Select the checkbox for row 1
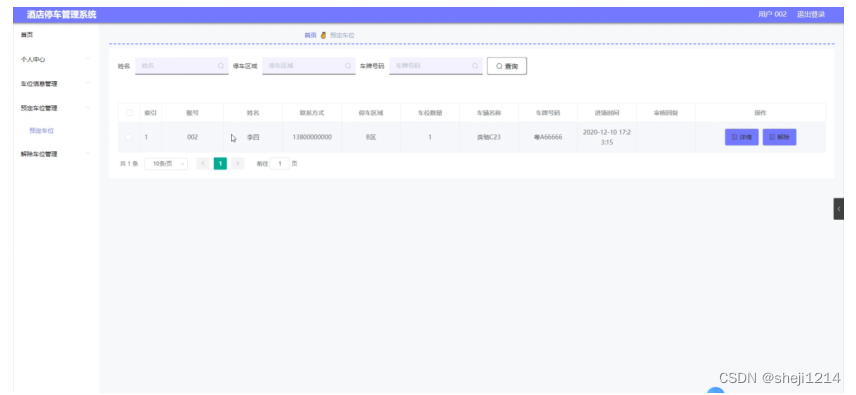Viewport: 856px width, 395px height. tap(129, 137)
